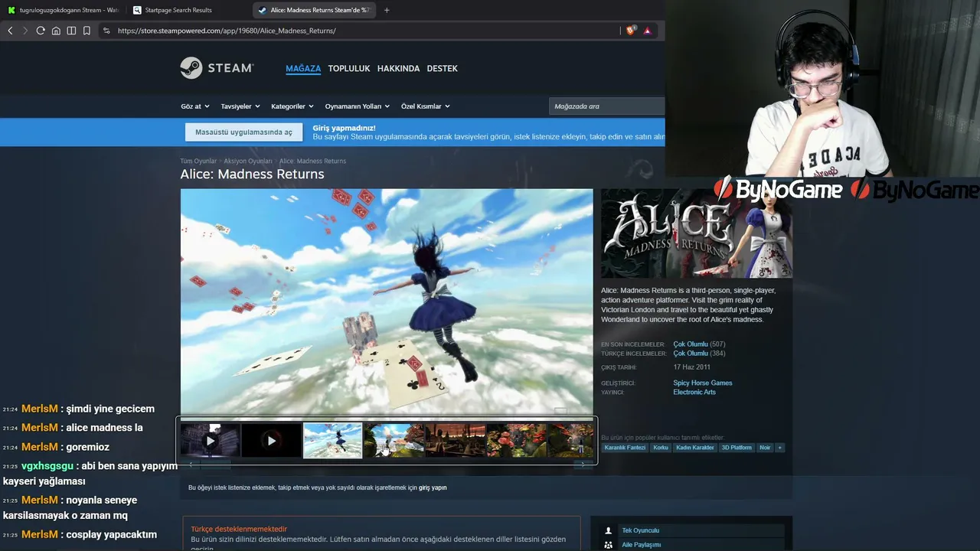Screen dimensions: 980x551
Task: Focus the Mağazada ara search field
Action: click(606, 106)
